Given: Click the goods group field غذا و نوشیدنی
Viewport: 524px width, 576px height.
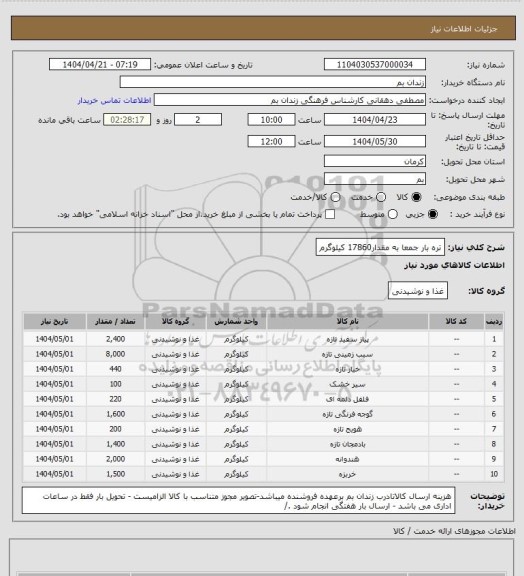Looking at the screenshot, I should pyautogui.click(x=418, y=291).
